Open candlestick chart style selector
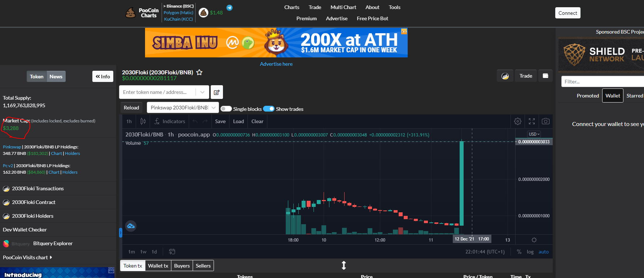 tap(143, 121)
